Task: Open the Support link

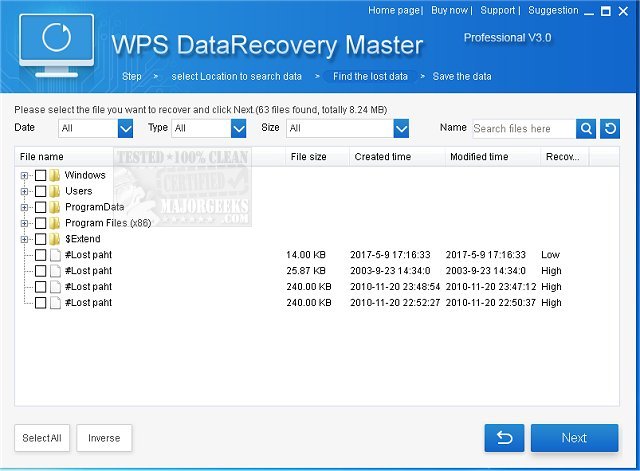Action: 498,11
